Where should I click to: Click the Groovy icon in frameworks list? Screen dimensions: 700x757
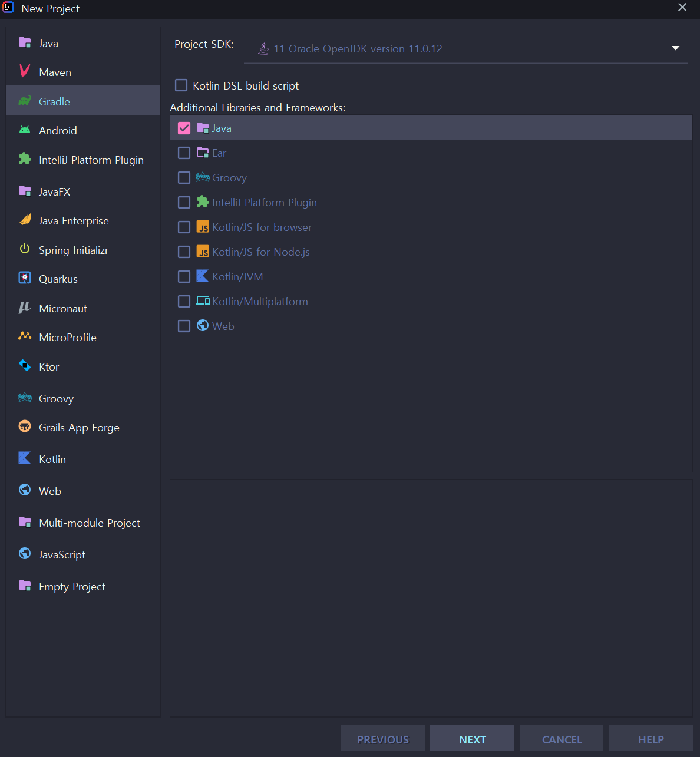[x=203, y=177]
